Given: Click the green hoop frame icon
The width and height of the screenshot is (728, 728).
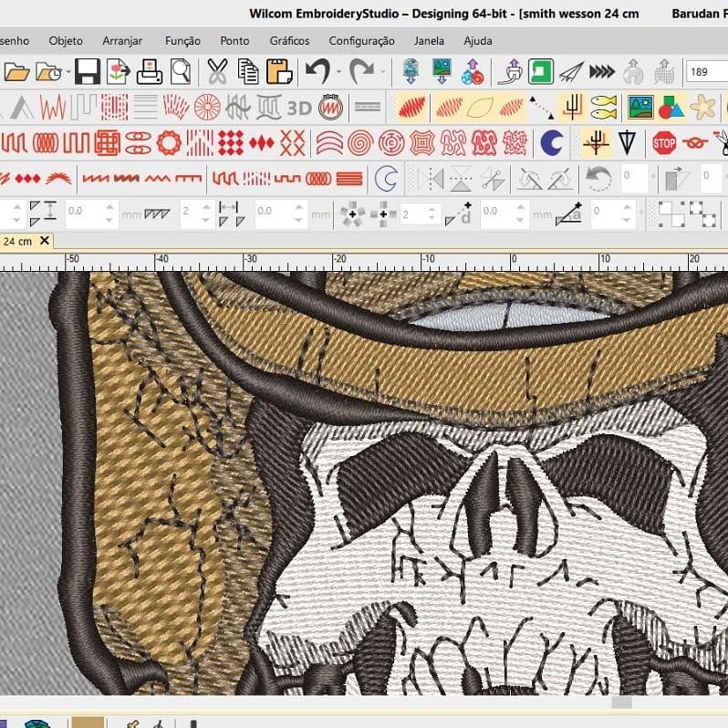Looking at the screenshot, I should tap(541, 71).
